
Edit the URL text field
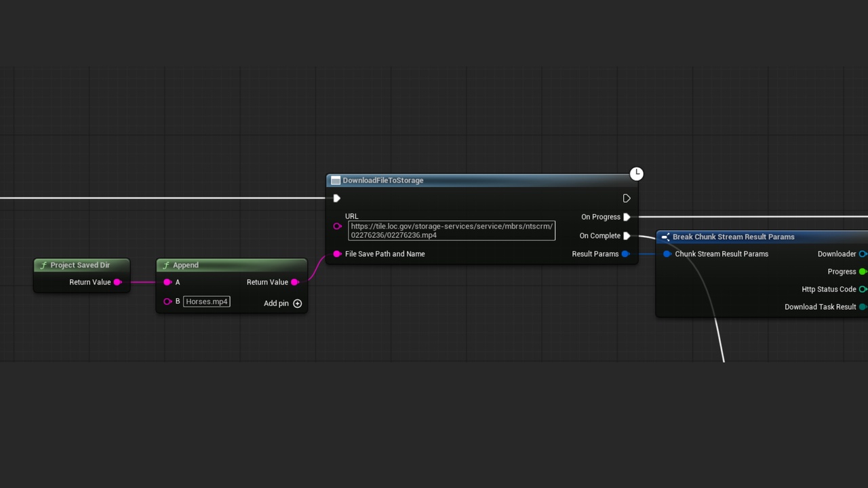pyautogui.click(x=452, y=230)
